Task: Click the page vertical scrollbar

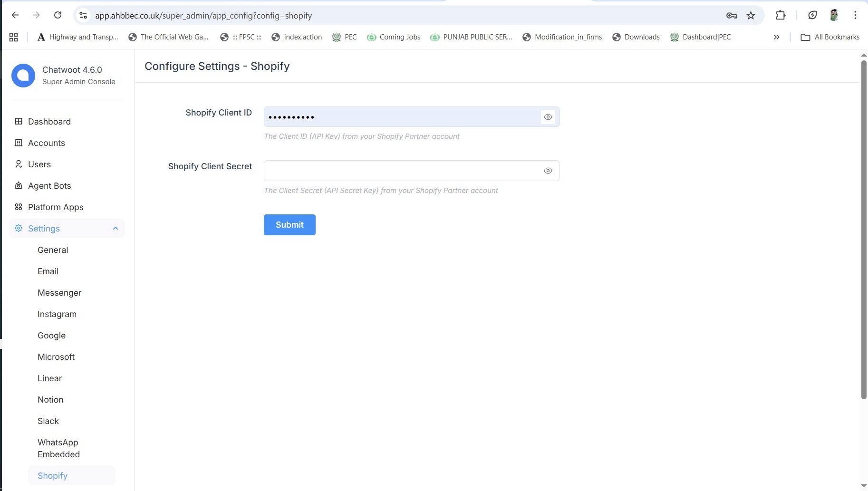Action: point(864,228)
